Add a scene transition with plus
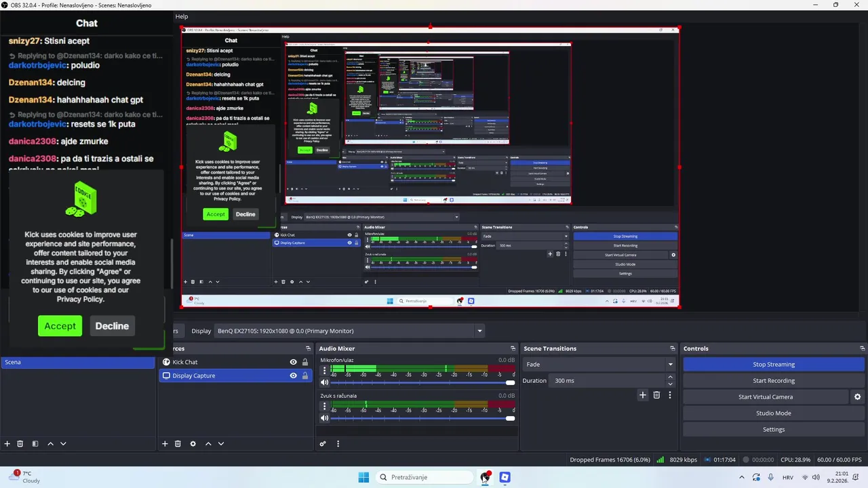 (x=643, y=395)
